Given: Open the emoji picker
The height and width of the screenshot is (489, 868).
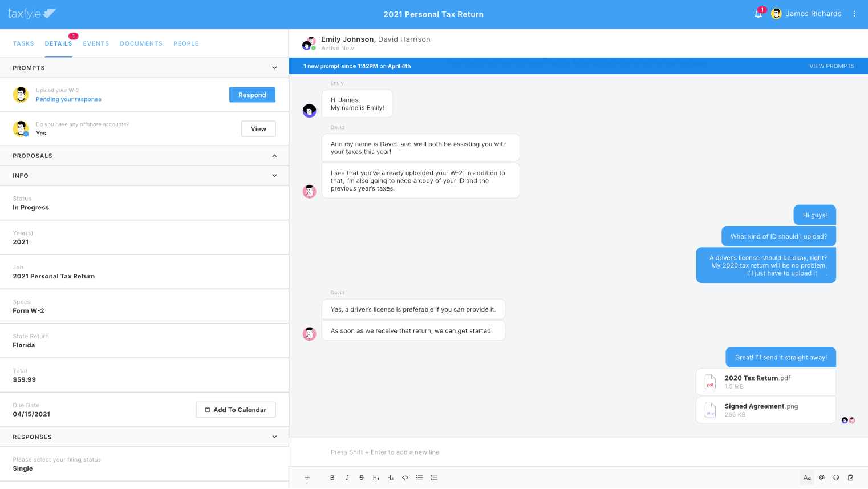Looking at the screenshot, I should (x=836, y=478).
